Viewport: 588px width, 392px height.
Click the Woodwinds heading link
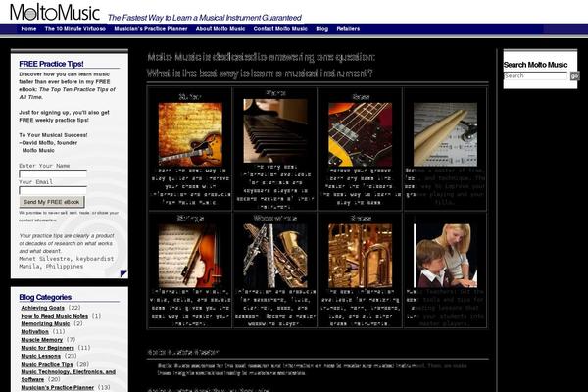[275, 218]
